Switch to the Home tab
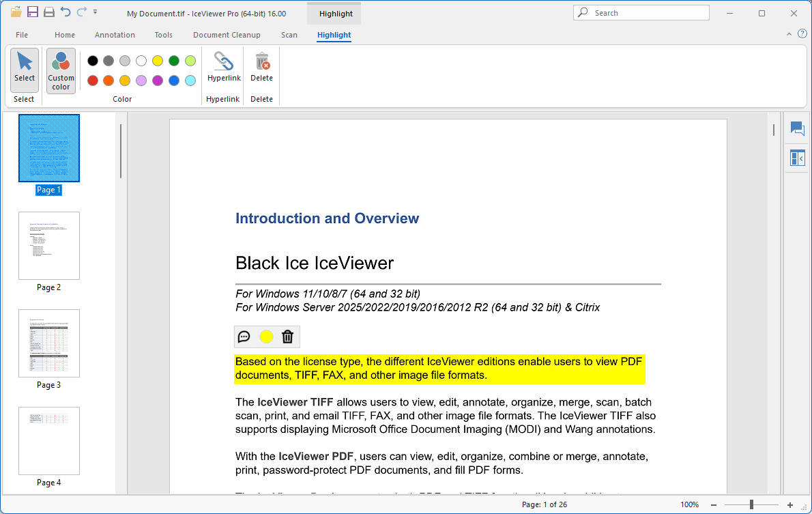 point(65,35)
